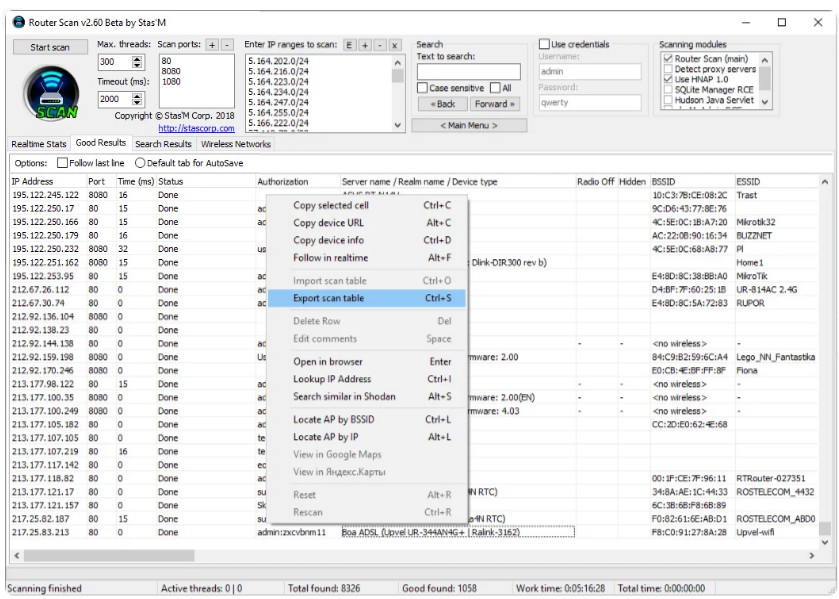Add a scan port with plus button
The height and width of the screenshot is (599, 839).
211,45
